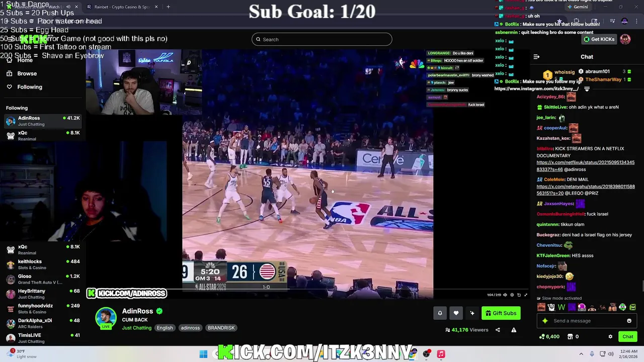Collapse the chat panel with arrow icon

click(536, 57)
